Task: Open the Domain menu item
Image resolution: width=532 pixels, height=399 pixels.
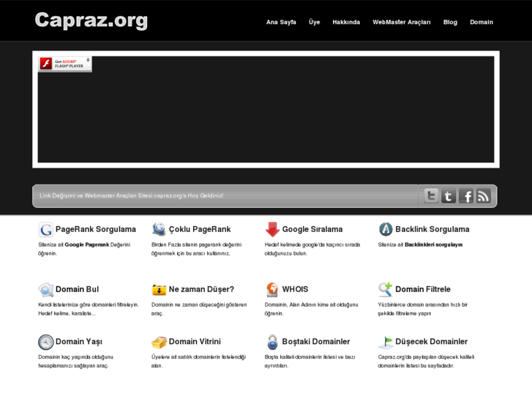Action: click(481, 22)
